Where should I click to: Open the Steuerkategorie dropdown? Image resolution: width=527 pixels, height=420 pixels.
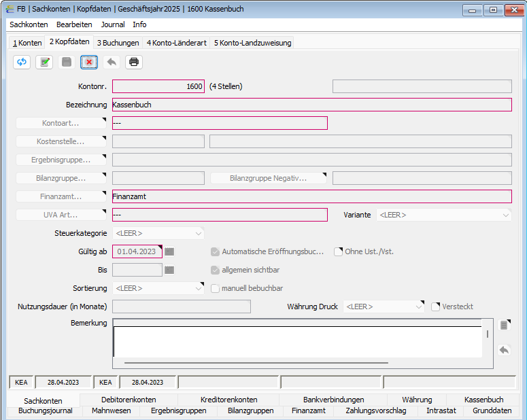[158, 233]
